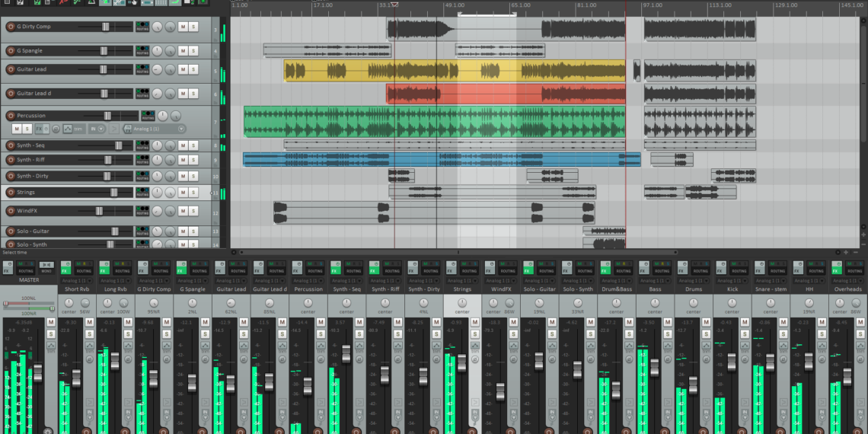Click the volume fader on the G Spangle track

(105, 51)
